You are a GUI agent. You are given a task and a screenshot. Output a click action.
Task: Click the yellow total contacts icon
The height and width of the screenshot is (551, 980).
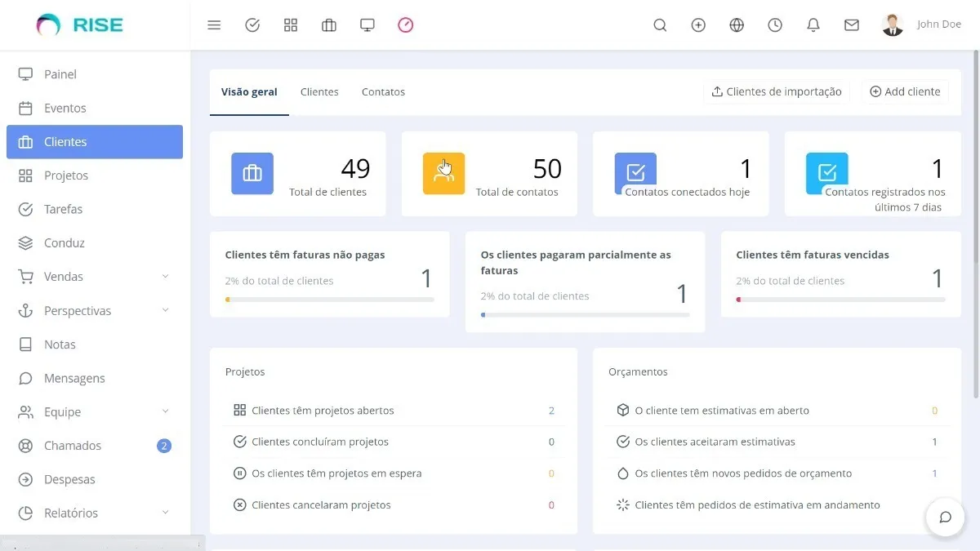point(444,174)
